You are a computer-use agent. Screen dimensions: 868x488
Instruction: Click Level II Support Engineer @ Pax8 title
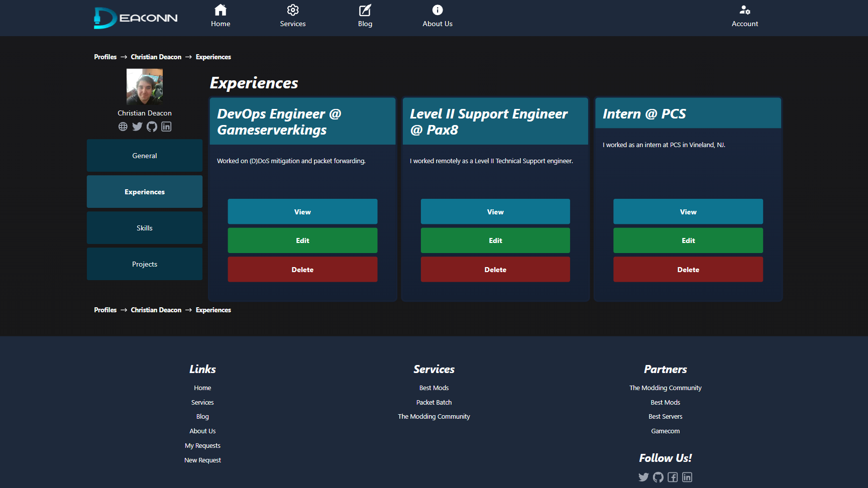tap(489, 121)
